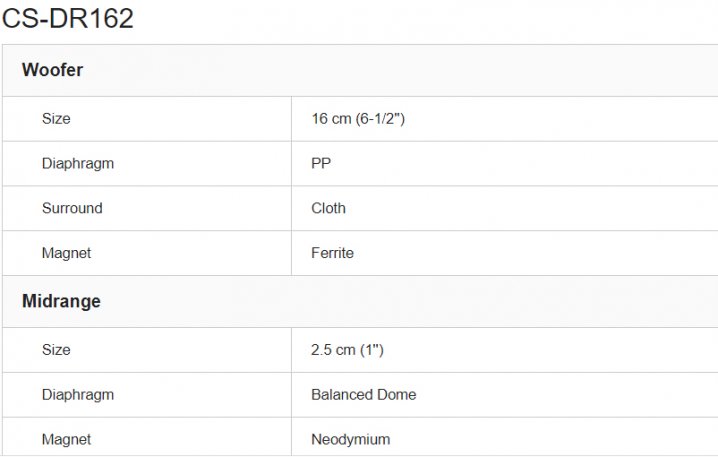Click the Size label under Woofer

[x=56, y=118]
